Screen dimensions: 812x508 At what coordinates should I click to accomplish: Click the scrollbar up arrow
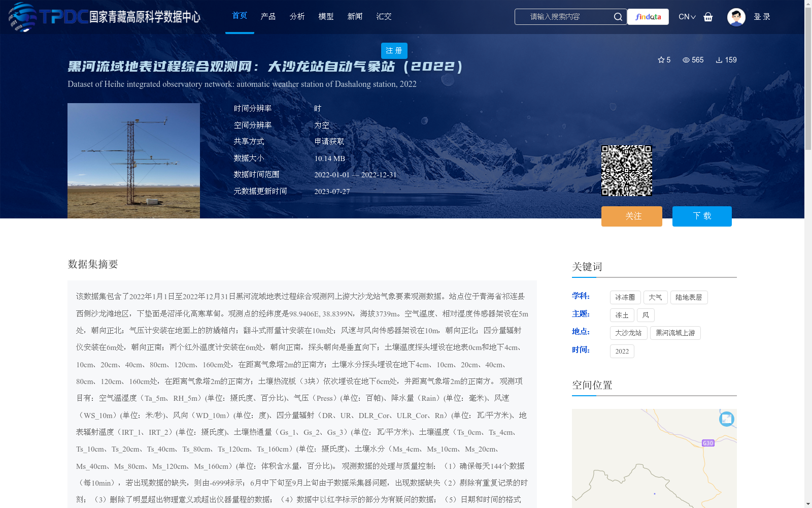click(808, 4)
